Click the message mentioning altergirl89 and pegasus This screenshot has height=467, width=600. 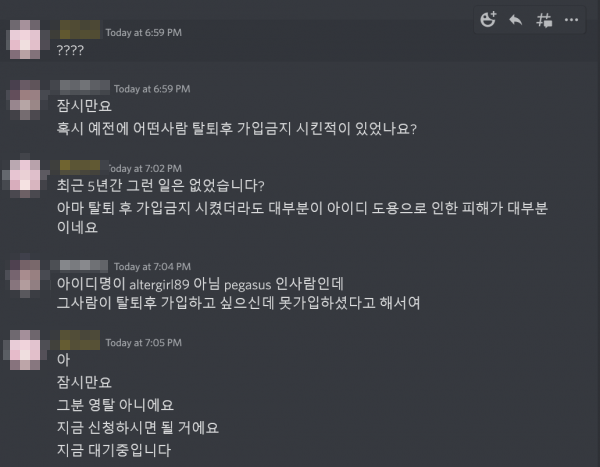[200, 284]
